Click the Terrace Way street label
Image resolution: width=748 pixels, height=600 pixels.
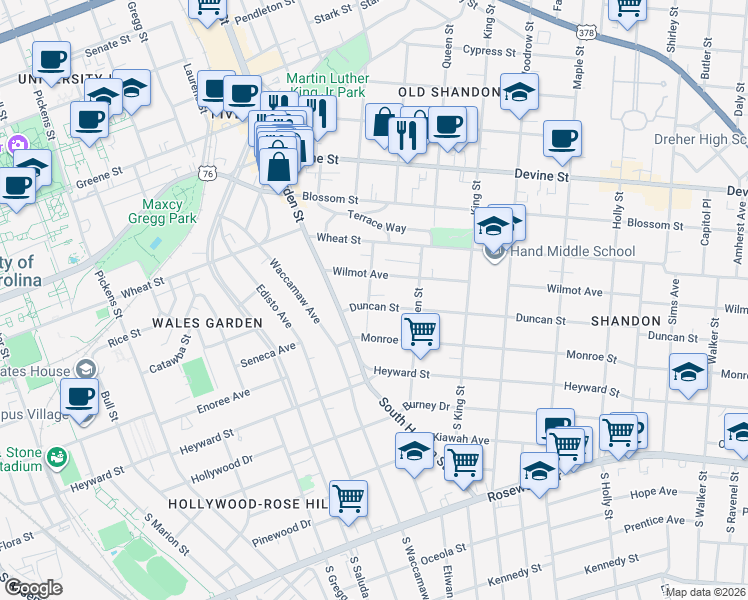pos(377,221)
